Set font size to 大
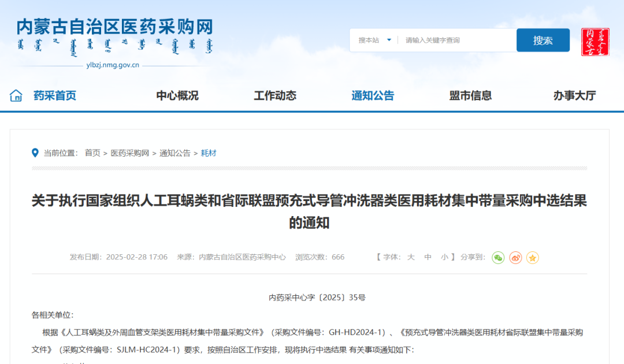 tap(411, 257)
